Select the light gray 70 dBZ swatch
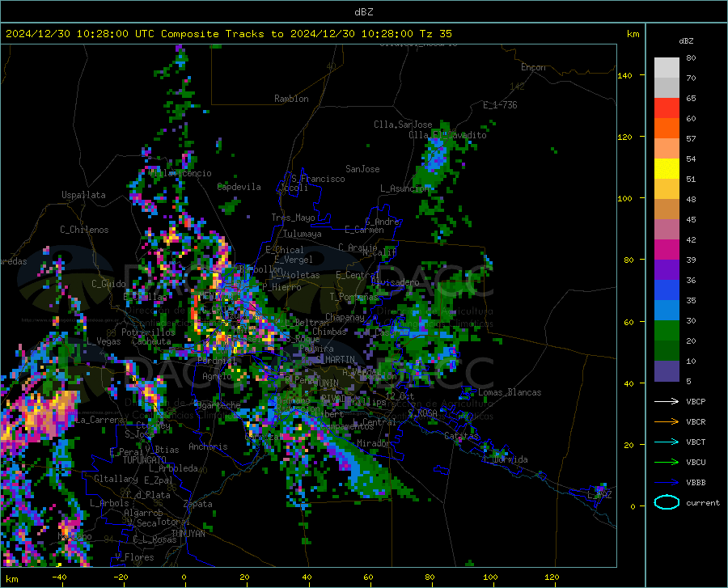Screen dimensions: 728x588 point(667,68)
